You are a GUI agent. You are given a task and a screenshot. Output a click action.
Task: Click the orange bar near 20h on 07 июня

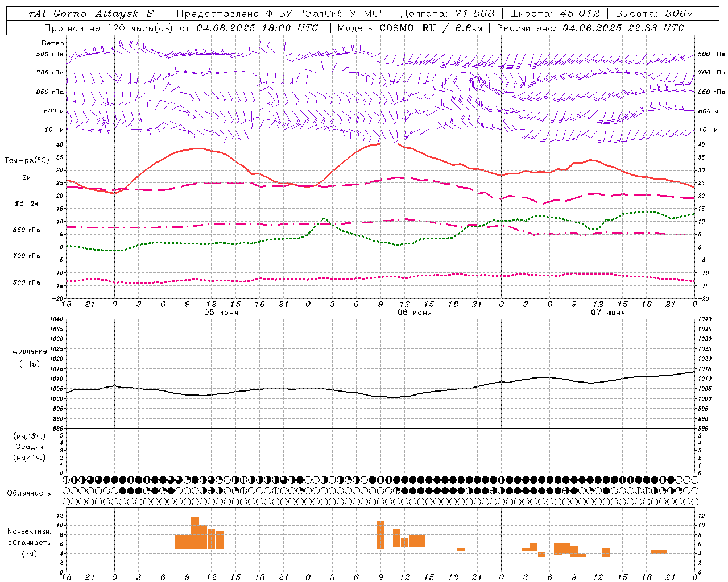pyautogui.click(x=659, y=552)
